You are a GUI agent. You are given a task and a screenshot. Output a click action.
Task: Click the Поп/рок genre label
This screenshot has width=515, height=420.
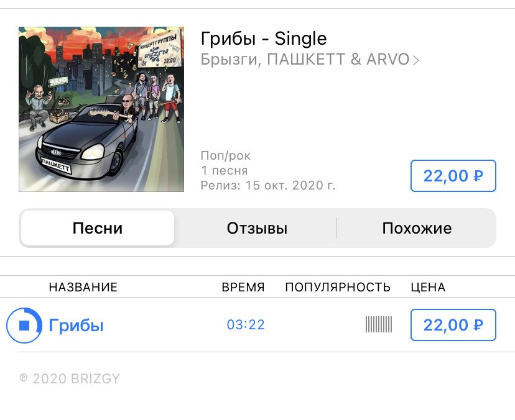(x=226, y=155)
